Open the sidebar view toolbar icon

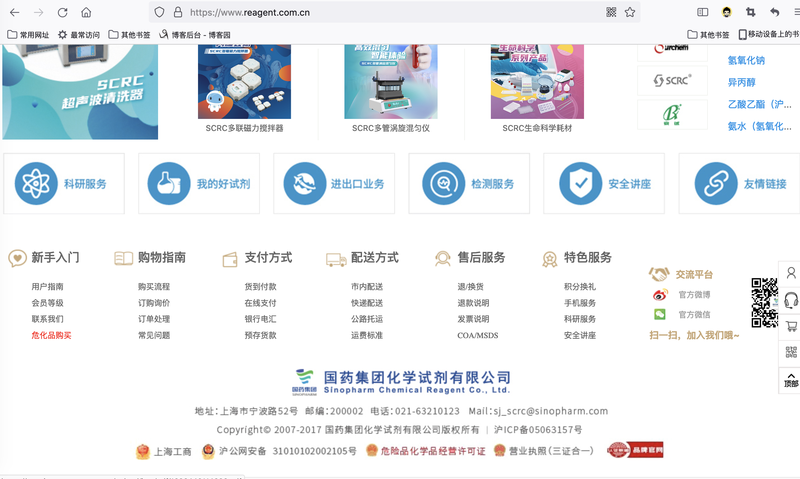(x=703, y=12)
